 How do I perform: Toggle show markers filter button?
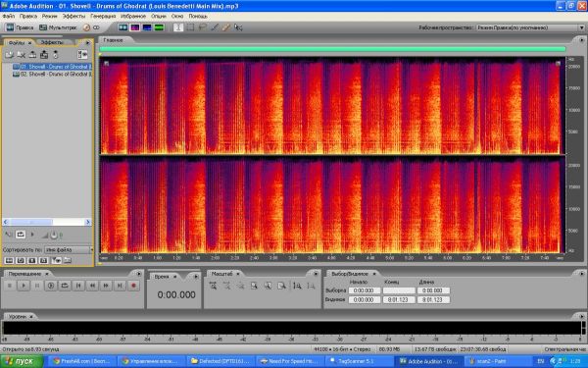tap(57, 260)
